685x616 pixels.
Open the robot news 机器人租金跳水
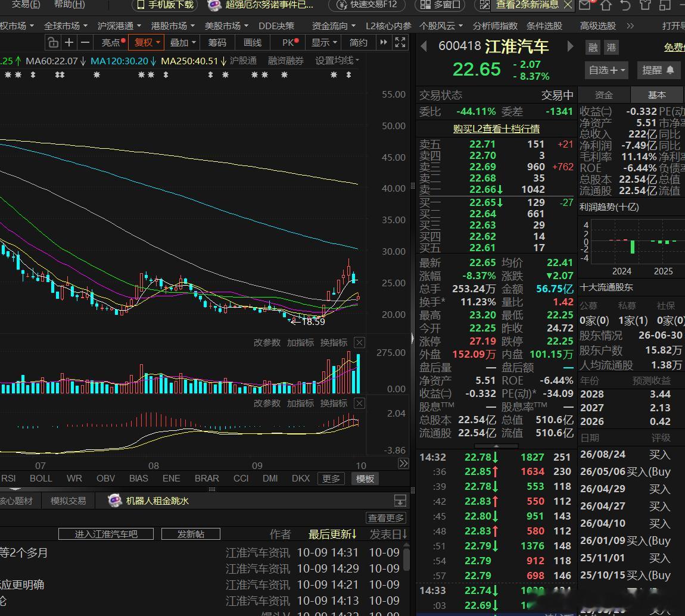point(157,501)
